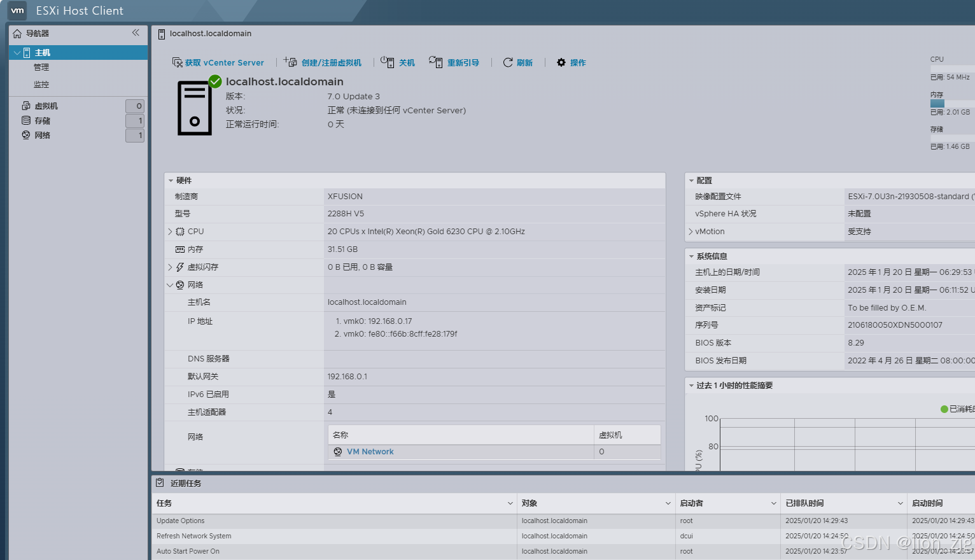Open Manage under Host

41,67
